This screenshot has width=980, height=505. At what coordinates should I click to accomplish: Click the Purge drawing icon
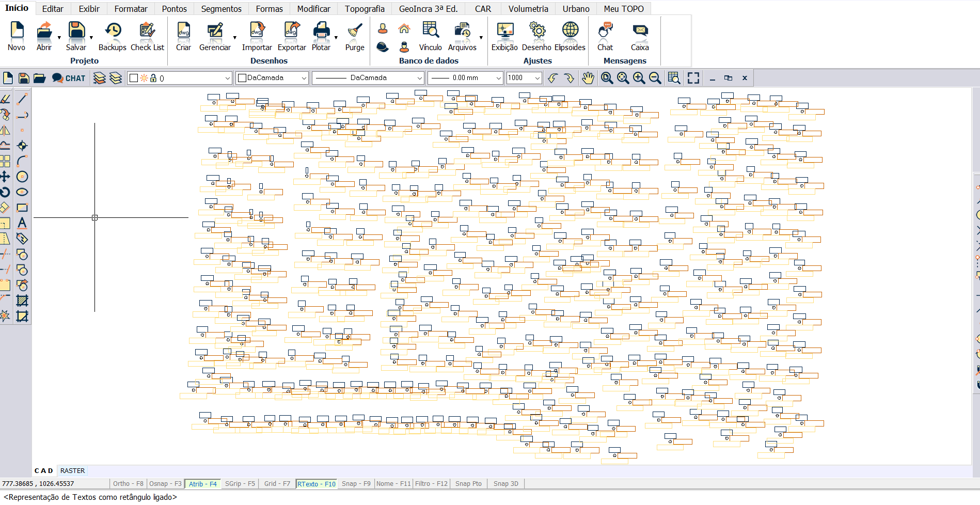[x=354, y=36]
